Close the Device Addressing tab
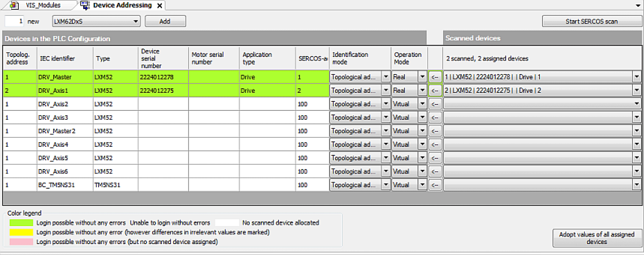The height and width of the screenshot is (255, 644). tap(160, 5)
